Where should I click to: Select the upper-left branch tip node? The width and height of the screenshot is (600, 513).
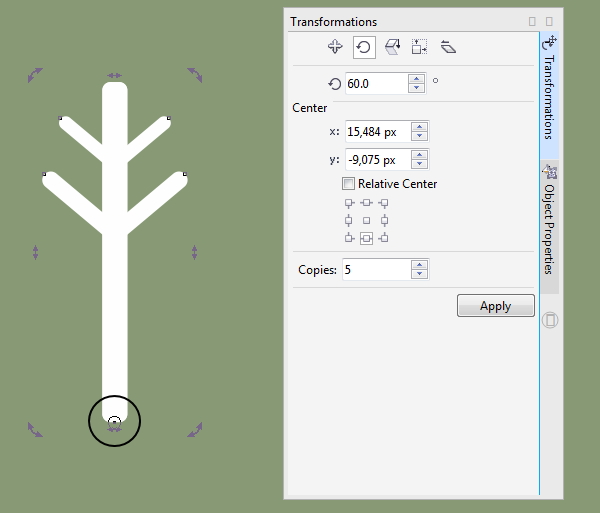click(60, 118)
